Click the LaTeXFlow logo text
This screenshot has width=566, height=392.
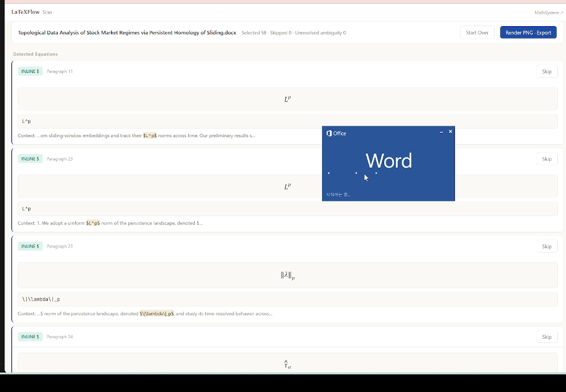point(25,12)
